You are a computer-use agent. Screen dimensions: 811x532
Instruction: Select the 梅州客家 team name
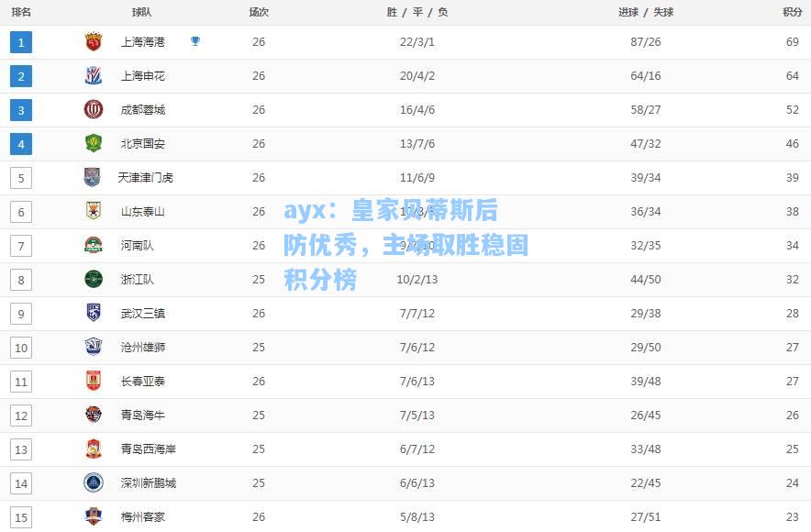point(143,516)
